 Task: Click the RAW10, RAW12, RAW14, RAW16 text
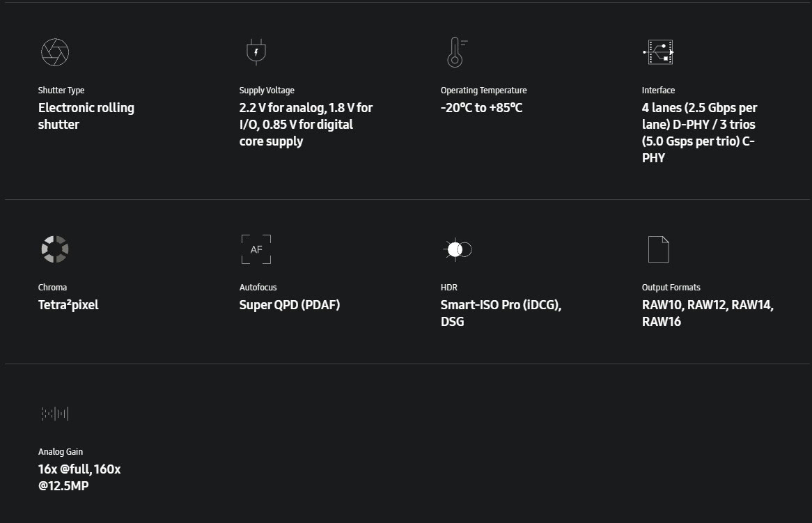[708, 313]
